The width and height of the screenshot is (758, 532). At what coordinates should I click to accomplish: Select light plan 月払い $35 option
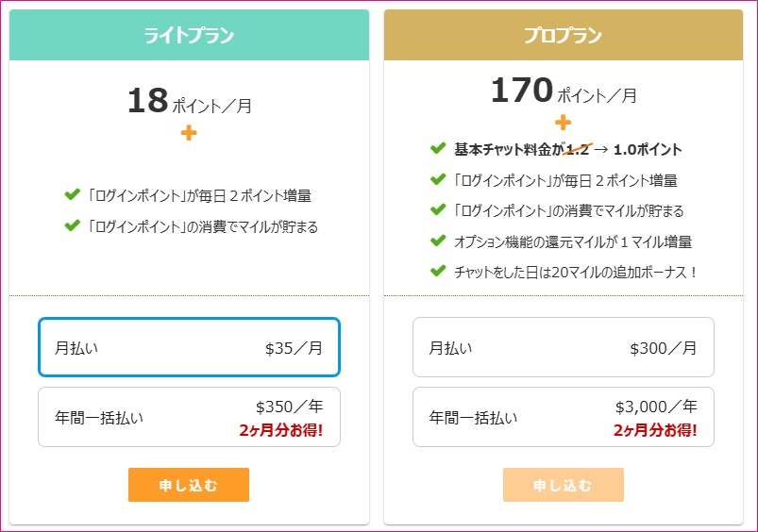(189, 347)
